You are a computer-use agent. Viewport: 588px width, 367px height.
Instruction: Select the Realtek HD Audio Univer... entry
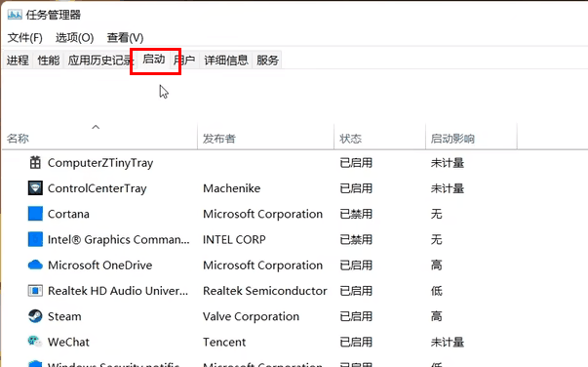[x=118, y=291]
